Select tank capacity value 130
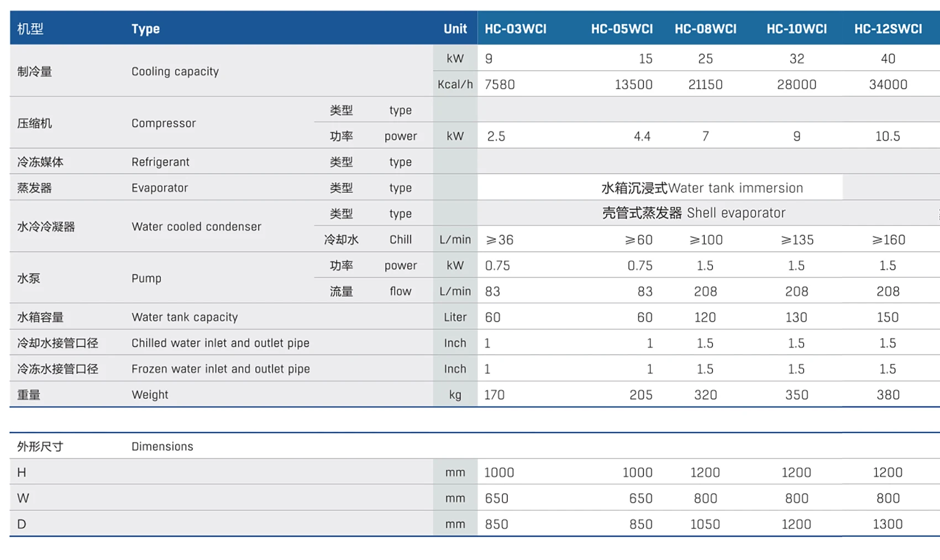The image size is (940, 560). pyautogui.click(x=796, y=318)
